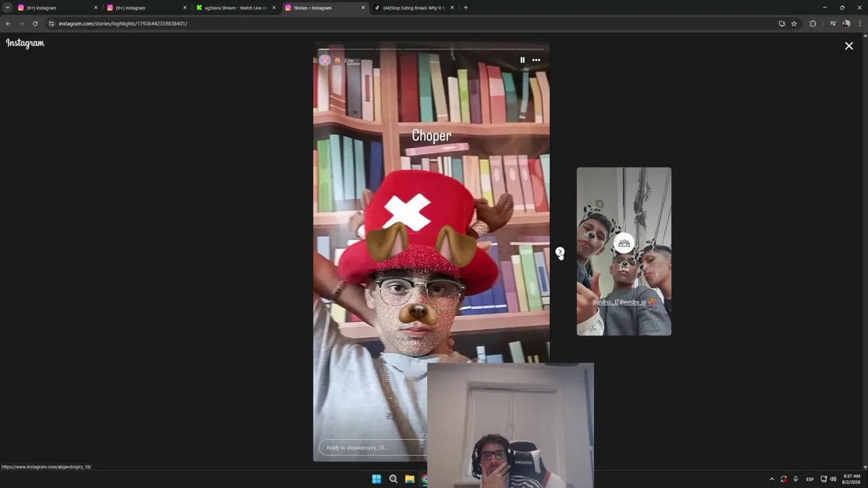The image size is (868, 488).
Task: Click the story author's profile picture
Action: [x=325, y=60]
